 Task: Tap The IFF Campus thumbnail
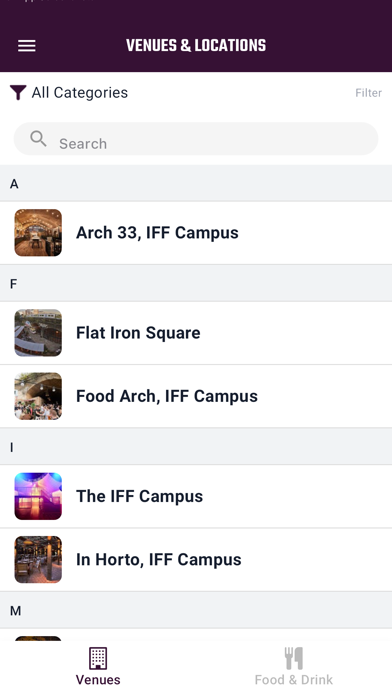pyautogui.click(x=38, y=496)
